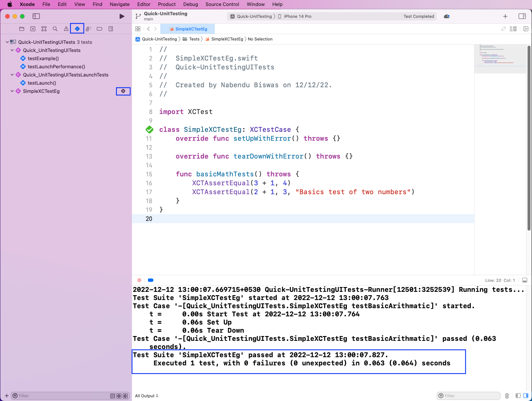532x401 pixels.
Task: Run SimpleXCTestEg tests via diamond play icon
Action: click(123, 91)
